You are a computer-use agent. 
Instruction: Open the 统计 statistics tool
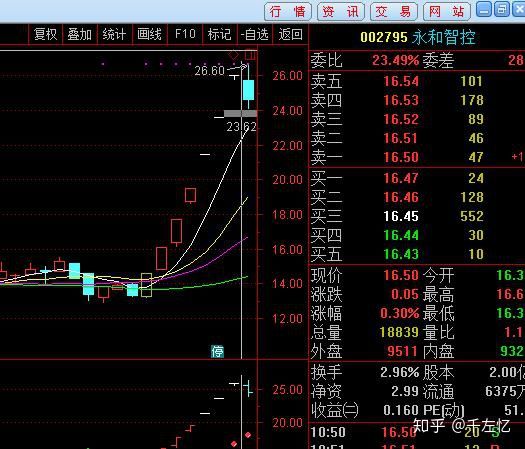pyautogui.click(x=115, y=34)
